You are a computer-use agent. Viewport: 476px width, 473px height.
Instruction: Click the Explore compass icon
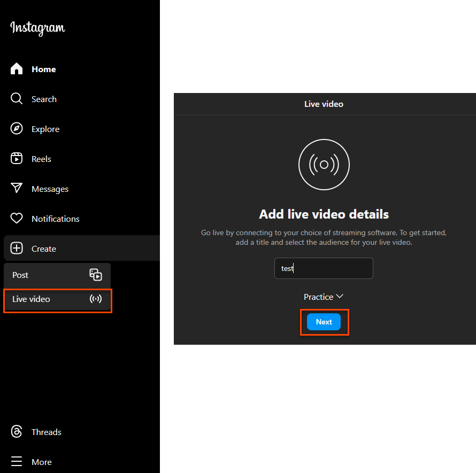(17, 129)
